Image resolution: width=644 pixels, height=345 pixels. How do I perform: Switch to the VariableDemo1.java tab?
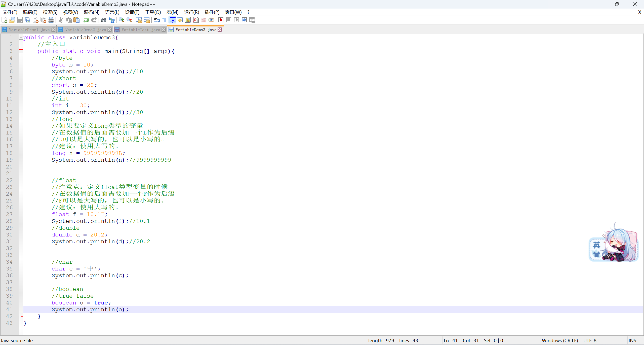tap(29, 30)
